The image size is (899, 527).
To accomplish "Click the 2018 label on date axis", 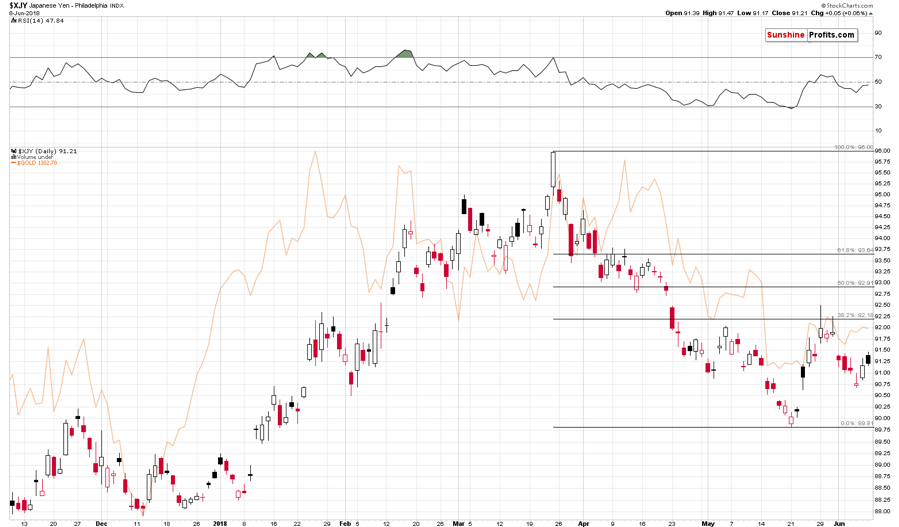I will point(220,524).
